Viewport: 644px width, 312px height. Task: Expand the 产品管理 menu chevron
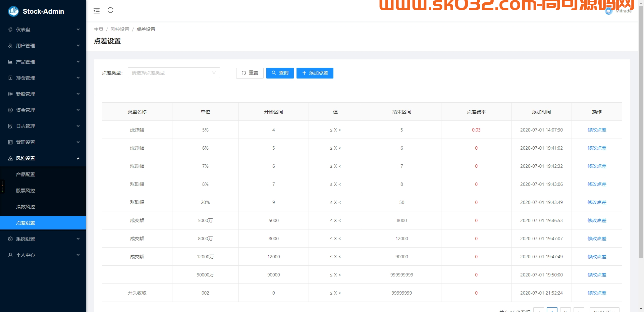click(78, 62)
